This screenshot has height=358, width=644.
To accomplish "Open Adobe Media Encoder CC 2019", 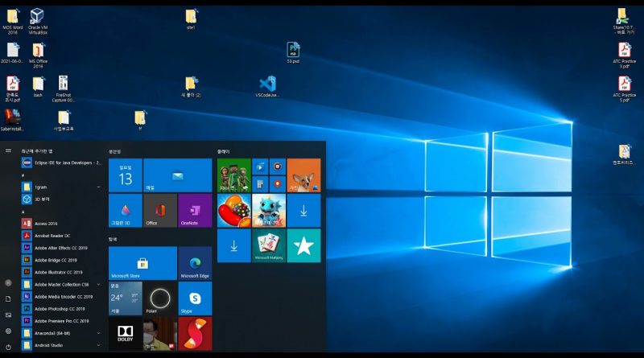I will tap(62, 297).
